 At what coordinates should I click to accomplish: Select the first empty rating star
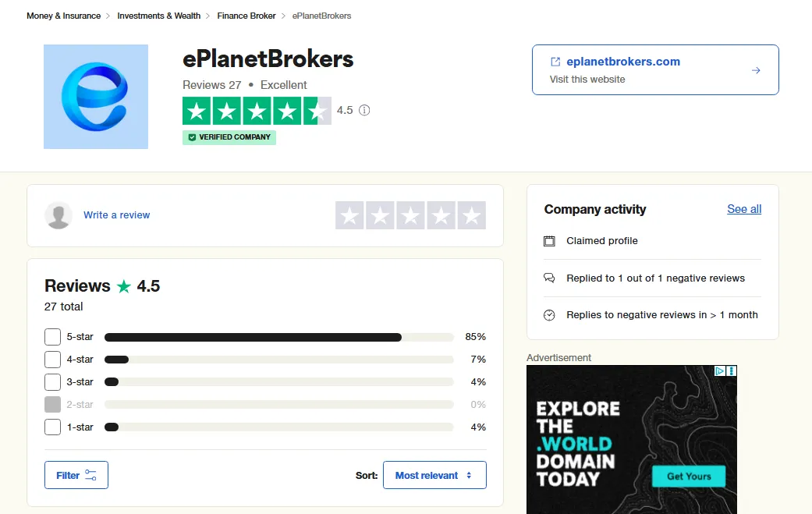coord(350,215)
